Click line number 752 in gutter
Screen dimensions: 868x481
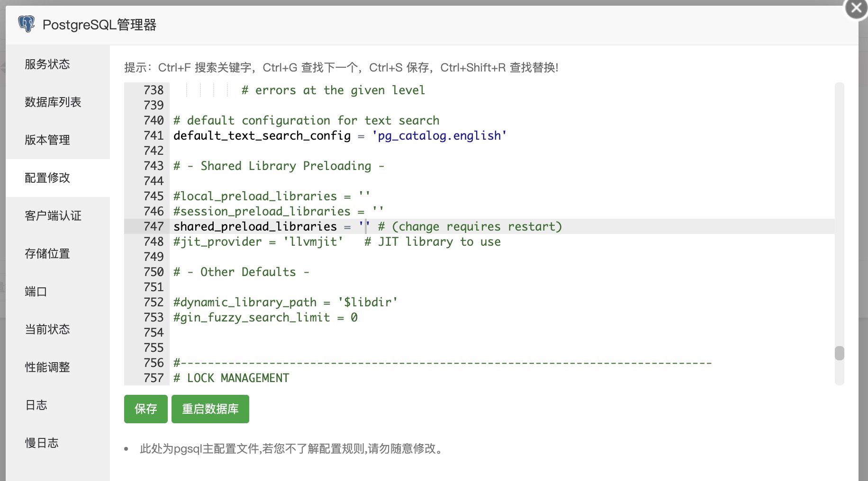click(x=154, y=302)
